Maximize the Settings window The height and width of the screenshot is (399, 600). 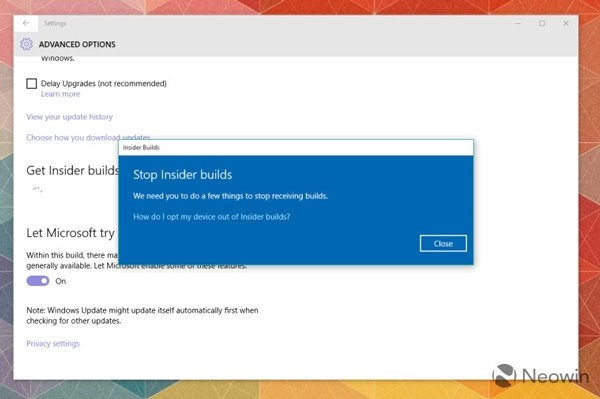pos(542,23)
